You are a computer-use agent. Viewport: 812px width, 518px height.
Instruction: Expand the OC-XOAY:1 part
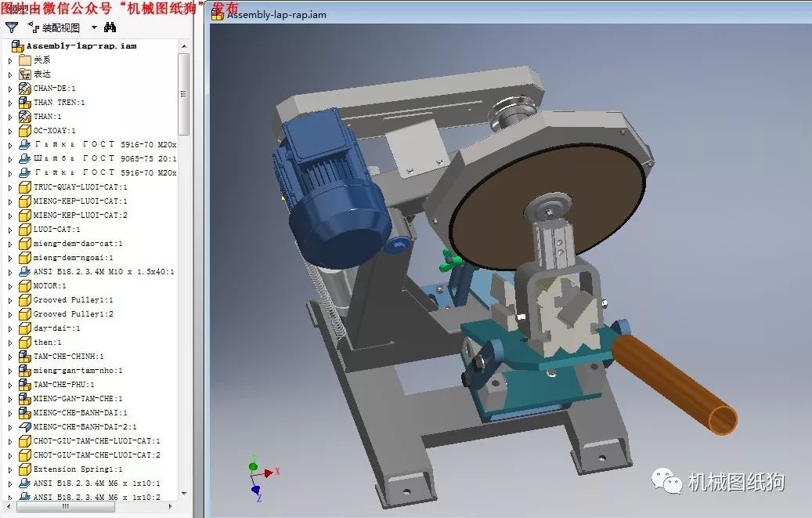(10, 131)
